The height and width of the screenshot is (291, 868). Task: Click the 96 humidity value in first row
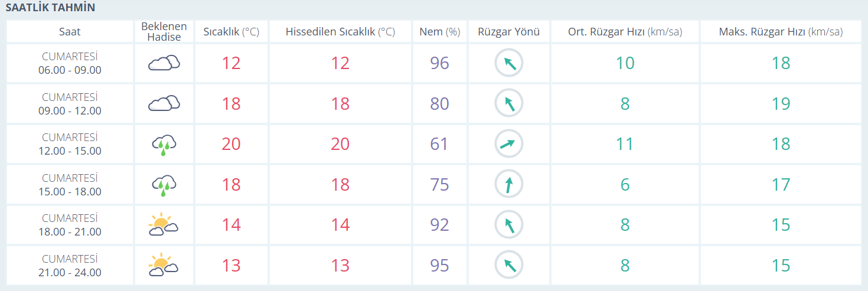click(439, 63)
